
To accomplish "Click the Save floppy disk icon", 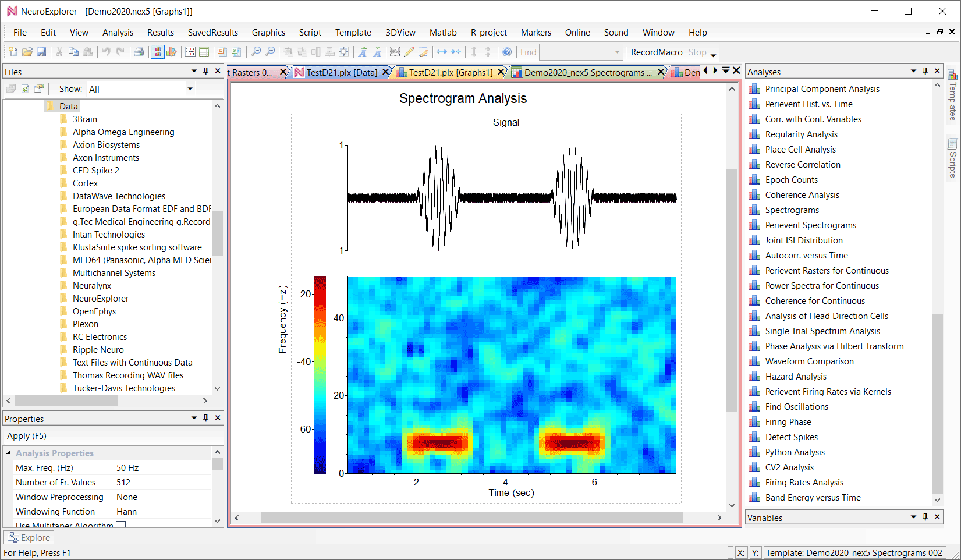I will pyautogui.click(x=41, y=52).
